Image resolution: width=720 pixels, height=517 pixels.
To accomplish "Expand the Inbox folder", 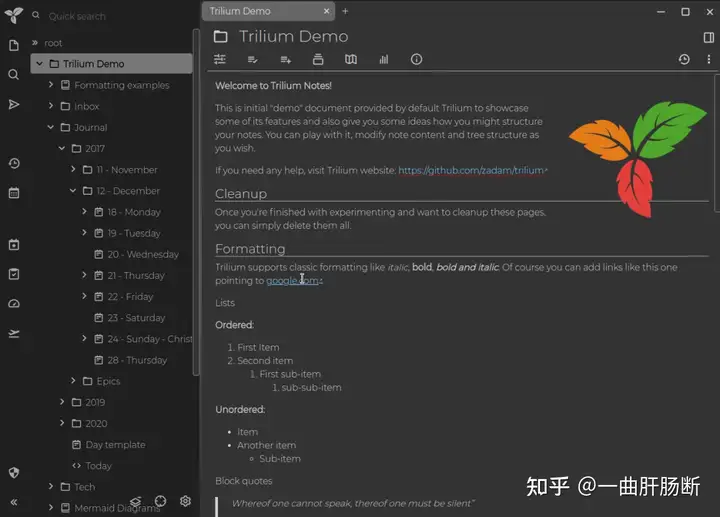I will tap(51, 106).
